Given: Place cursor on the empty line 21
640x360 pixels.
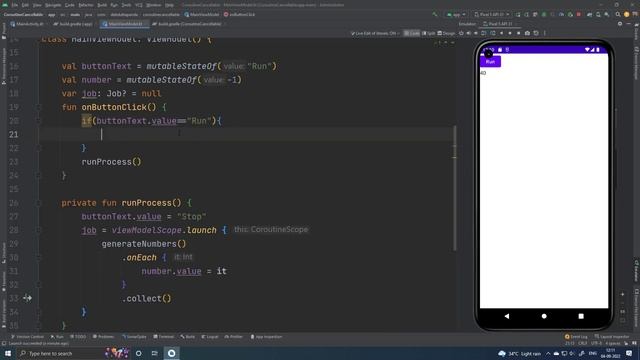Looking at the screenshot, I should pos(247,134).
